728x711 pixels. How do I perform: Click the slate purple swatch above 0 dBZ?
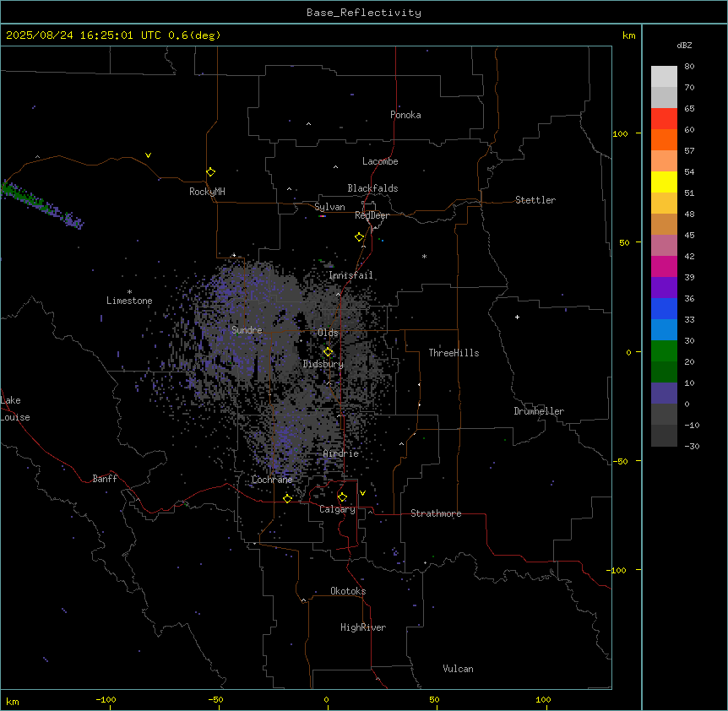664,393
